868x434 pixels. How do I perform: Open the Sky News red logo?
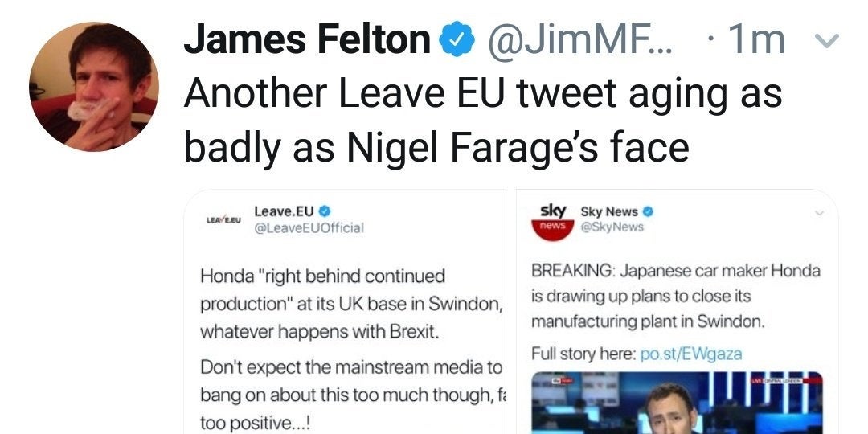[x=553, y=219]
